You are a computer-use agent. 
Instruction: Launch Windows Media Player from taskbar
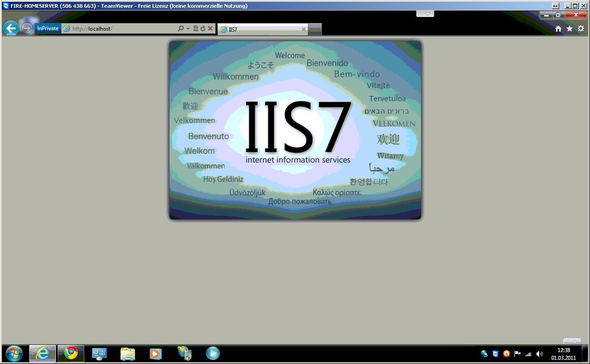[x=156, y=353]
